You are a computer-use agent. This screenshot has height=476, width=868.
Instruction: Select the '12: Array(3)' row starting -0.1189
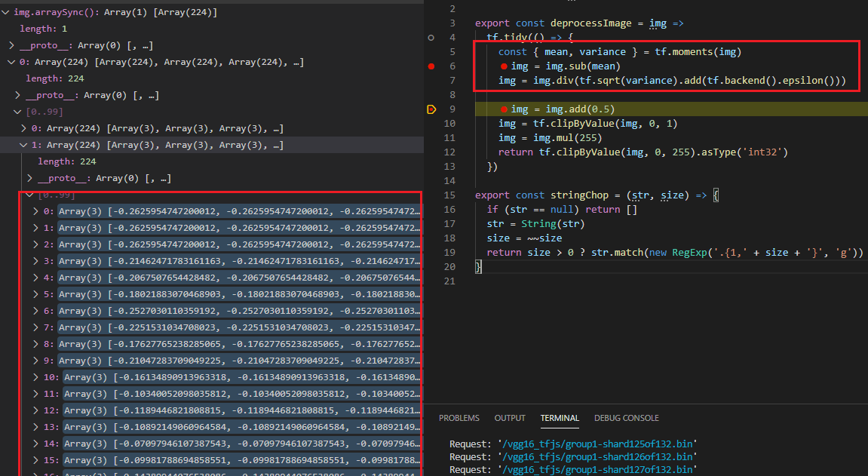click(212, 410)
